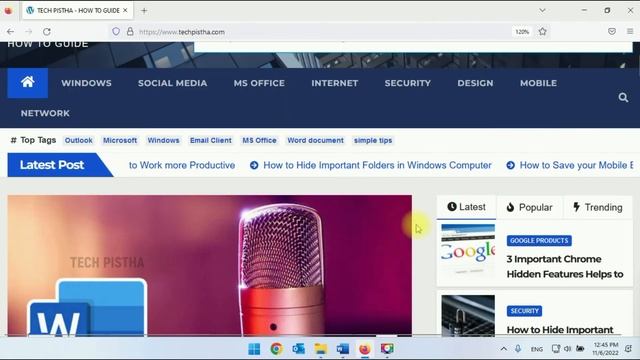Image resolution: width=640 pixels, height=360 pixels.
Task: Open 'How to Save your Mobile' ticker link
Action: tap(576, 165)
